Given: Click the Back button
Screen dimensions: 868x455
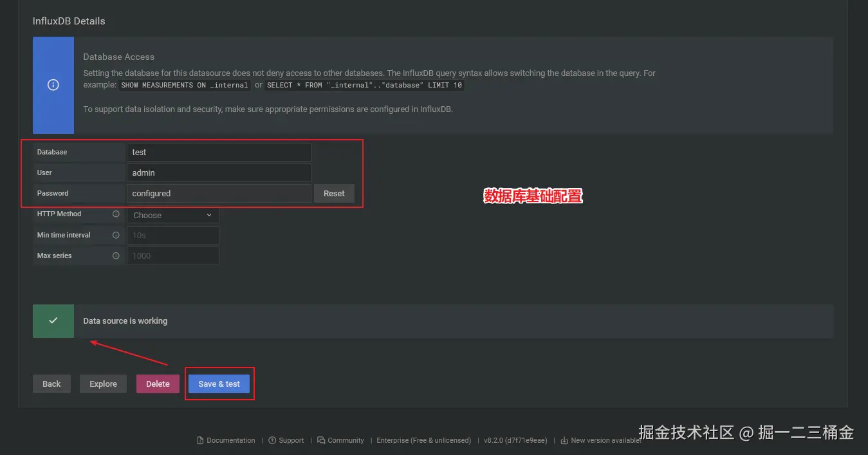Looking at the screenshot, I should 51,384.
